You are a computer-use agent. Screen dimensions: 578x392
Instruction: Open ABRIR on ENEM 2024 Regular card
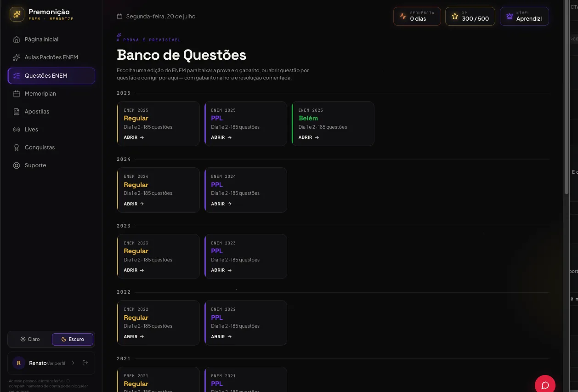[134, 204]
